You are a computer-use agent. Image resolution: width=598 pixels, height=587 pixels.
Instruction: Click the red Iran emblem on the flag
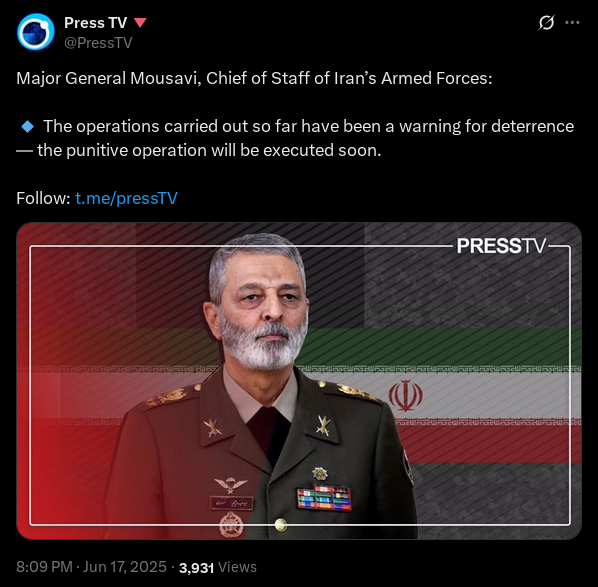(x=405, y=396)
